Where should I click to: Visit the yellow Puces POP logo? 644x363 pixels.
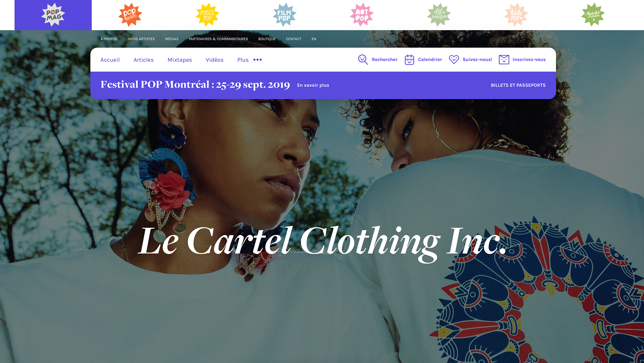point(207,15)
